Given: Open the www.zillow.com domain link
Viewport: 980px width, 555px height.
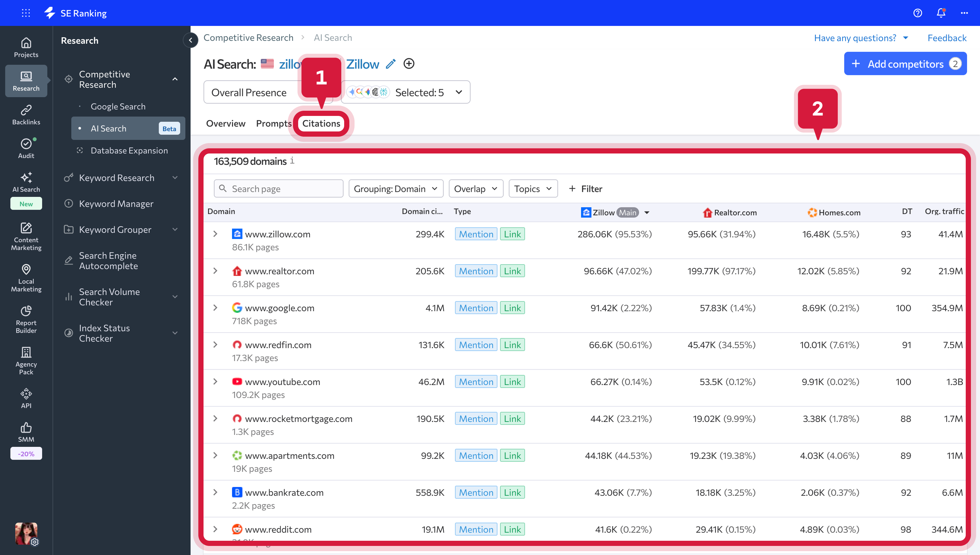Looking at the screenshot, I should point(277,234).
